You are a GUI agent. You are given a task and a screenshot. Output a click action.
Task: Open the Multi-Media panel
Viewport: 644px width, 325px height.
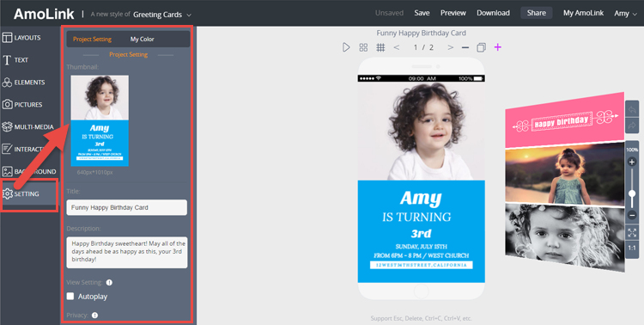click(x=27, y=126)
